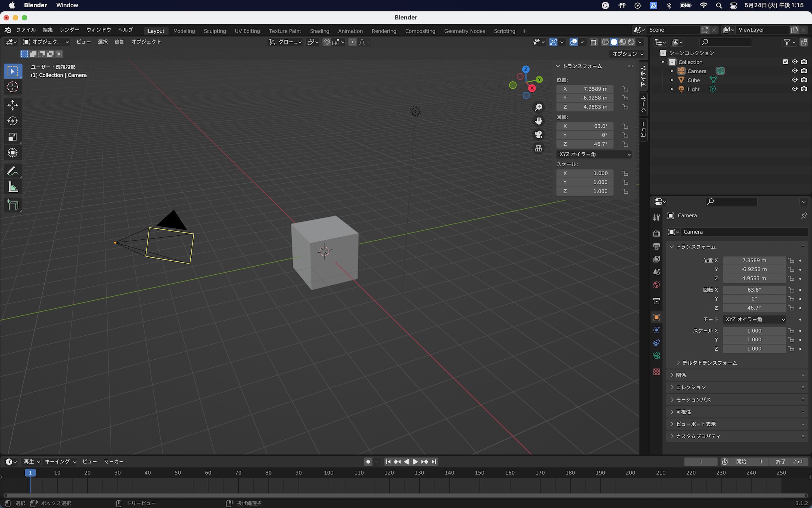Select the Scale tool
This screenshot has width=812, height=508.
coord(13,137)
